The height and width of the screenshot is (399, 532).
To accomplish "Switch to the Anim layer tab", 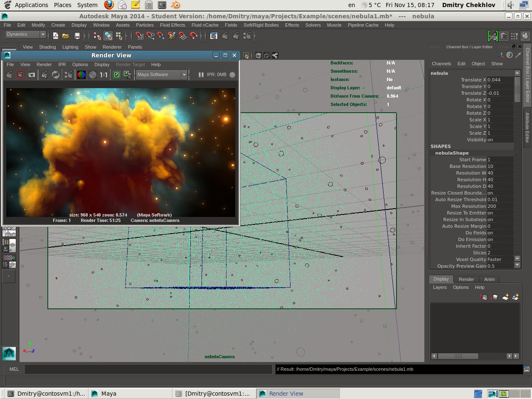I will click(x=489, y=279).
